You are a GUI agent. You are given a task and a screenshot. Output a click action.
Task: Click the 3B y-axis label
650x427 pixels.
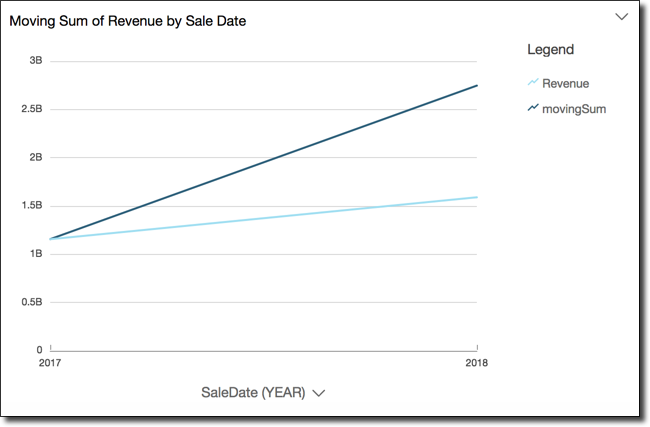point(35,61)
